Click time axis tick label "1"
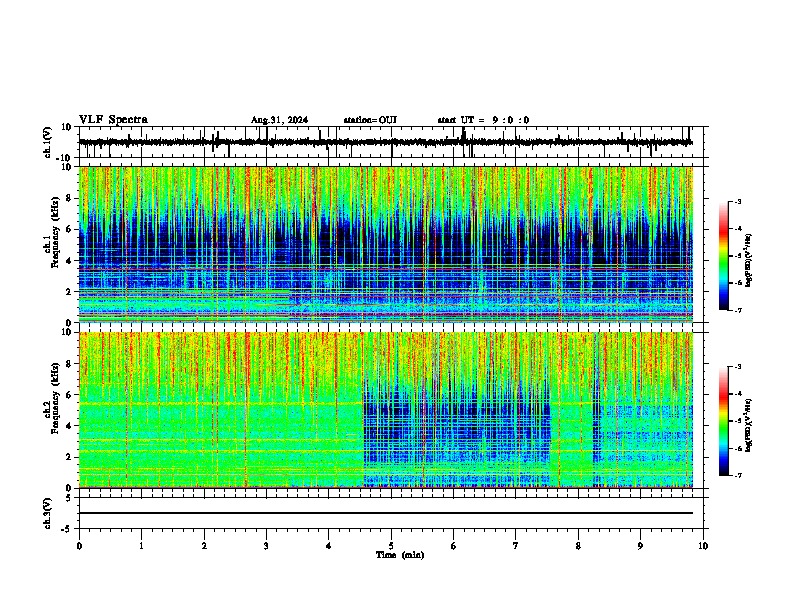 141,546
